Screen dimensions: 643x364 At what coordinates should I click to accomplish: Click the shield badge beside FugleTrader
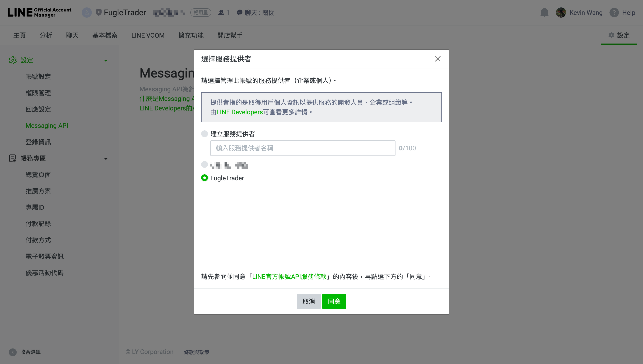click(x=99, y=12)
